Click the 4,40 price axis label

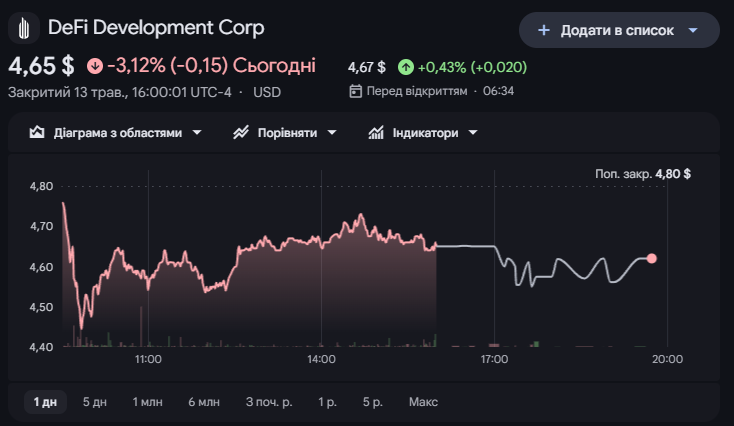pyautogui.click(x=41, y=347)
